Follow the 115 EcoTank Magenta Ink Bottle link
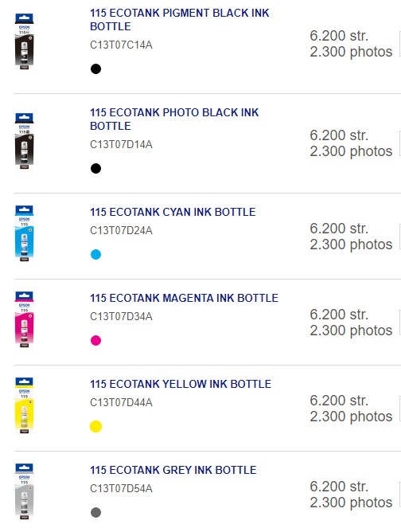Image resolution: width=401 pixels, height=532 pixels. tap(184, 298)
